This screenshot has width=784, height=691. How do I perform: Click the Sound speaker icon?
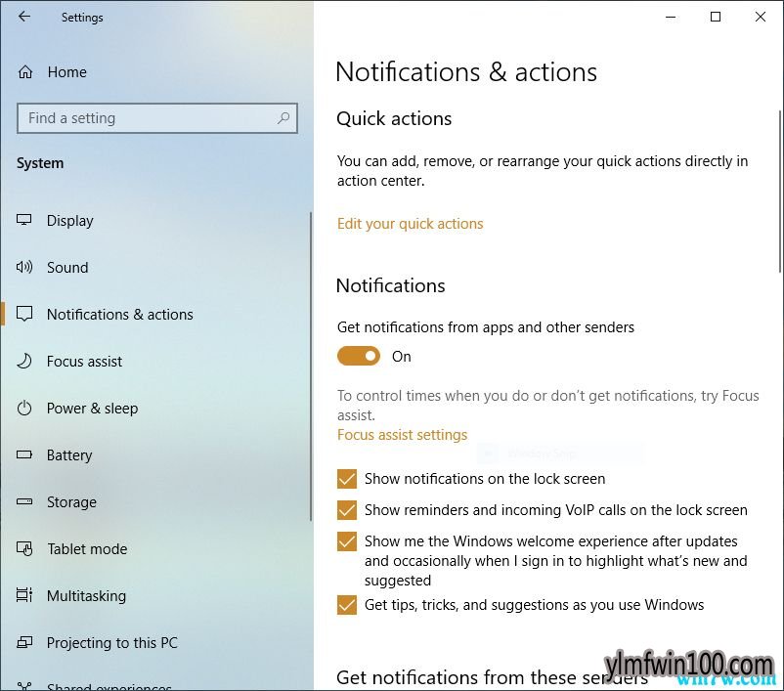point(24,267)
